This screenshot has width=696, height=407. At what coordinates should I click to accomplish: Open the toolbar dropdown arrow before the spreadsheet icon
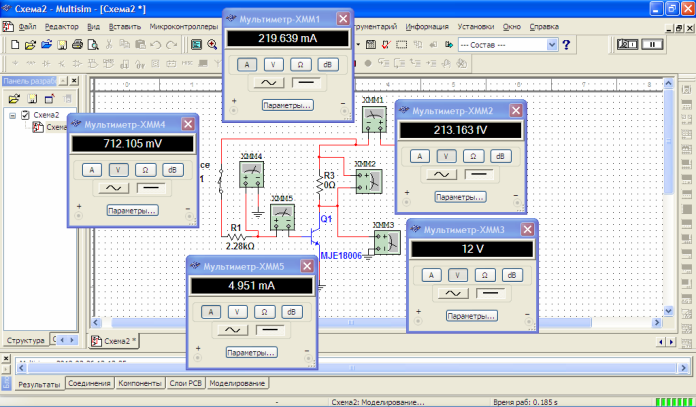pos(358,44)
